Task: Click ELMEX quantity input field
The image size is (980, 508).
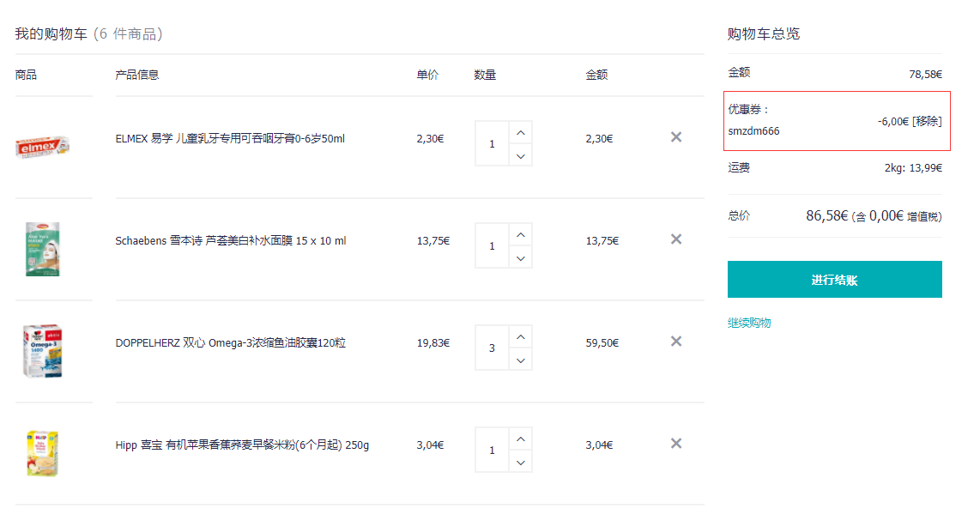Action: [x=492, y=143]
